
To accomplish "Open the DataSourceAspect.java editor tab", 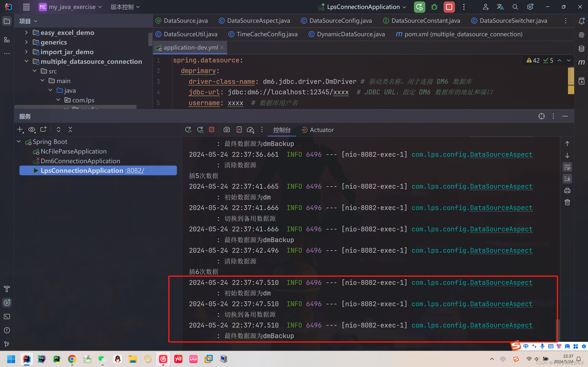I will pyautogui.click(x=258, y=21).
